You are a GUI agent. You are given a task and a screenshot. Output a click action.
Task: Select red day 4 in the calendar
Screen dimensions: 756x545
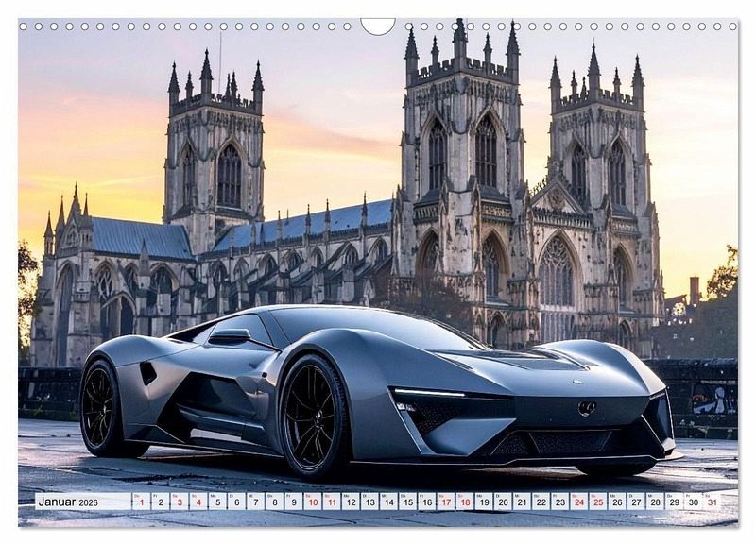(x=198, y=502)
